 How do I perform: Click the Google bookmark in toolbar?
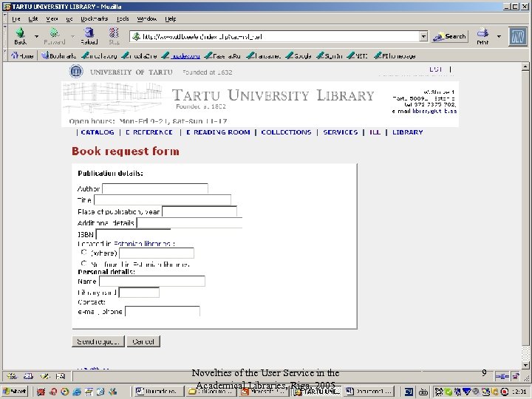click(299, 55)
